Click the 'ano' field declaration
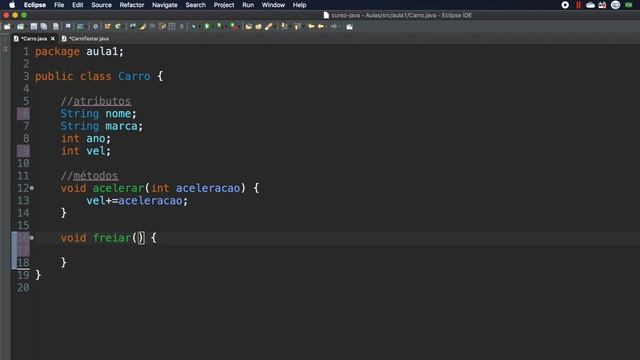The width and height of the screenshot is (640, 360). pos(96,139)
